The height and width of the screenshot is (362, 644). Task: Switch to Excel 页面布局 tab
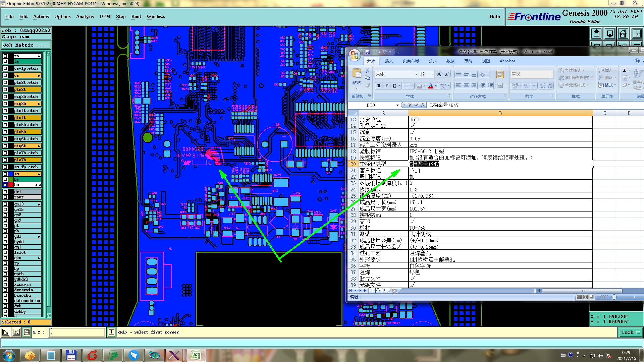coord(411,61)
